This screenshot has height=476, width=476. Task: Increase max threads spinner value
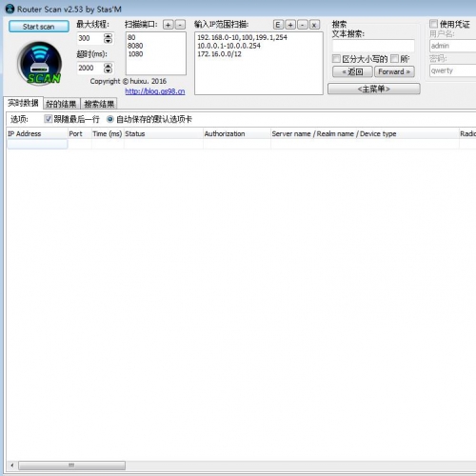pyautogui.click(x=108, y=35)
